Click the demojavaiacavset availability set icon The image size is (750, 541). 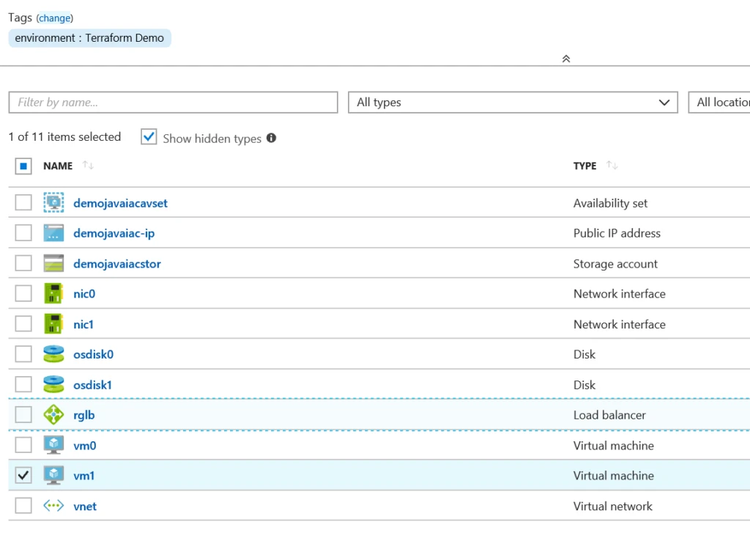54,203
